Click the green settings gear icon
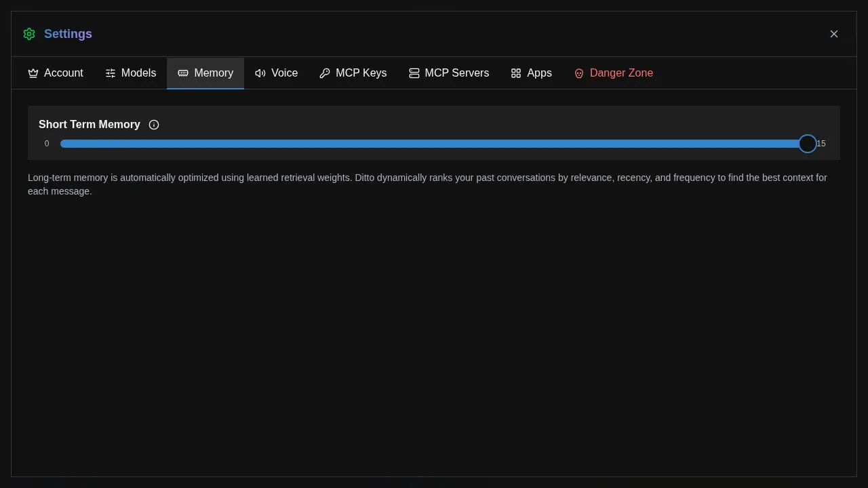 (29, 34)
